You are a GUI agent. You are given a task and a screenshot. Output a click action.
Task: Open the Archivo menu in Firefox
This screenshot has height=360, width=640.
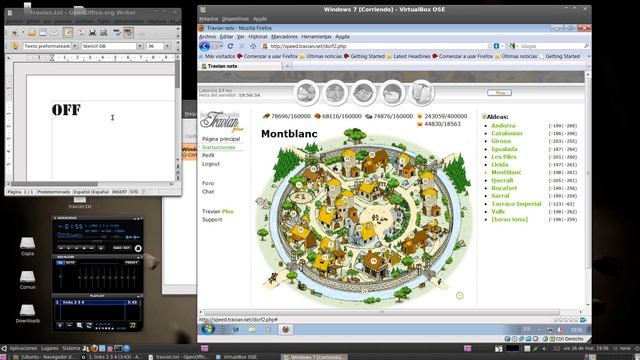pos(207,37)
